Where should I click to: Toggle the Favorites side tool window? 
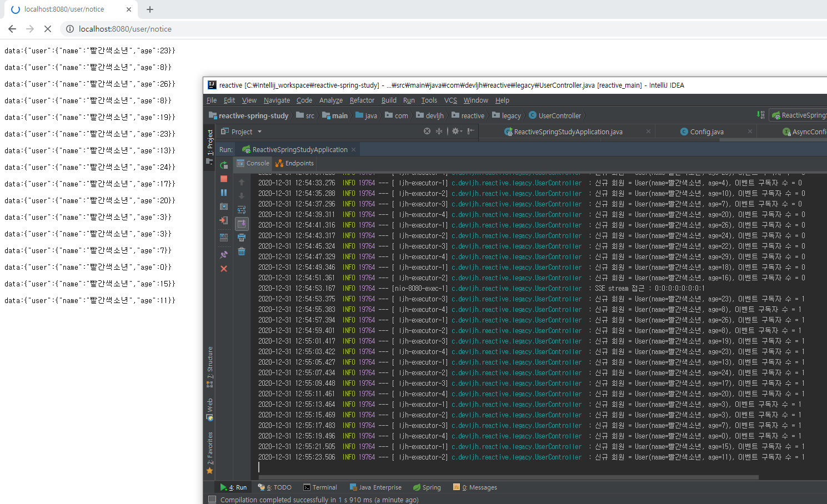point(210,452)
